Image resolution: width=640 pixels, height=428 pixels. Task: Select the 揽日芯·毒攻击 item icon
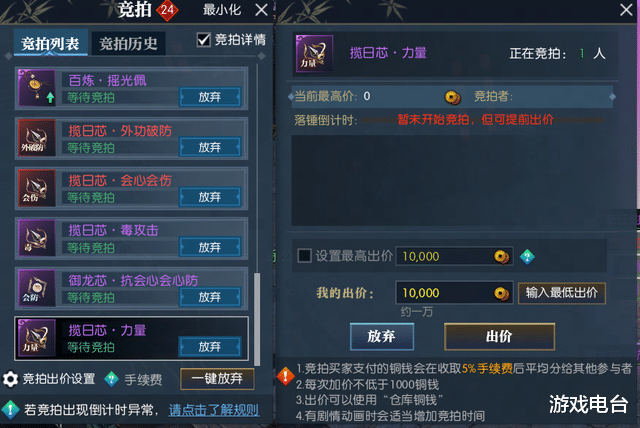pyautogui.click(x=37, y=238)
